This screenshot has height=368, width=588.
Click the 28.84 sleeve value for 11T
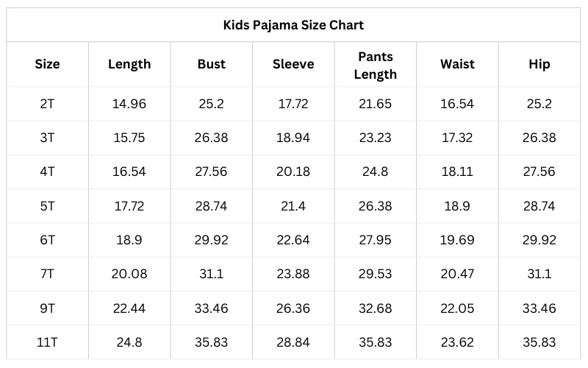[x=293, y=342]
